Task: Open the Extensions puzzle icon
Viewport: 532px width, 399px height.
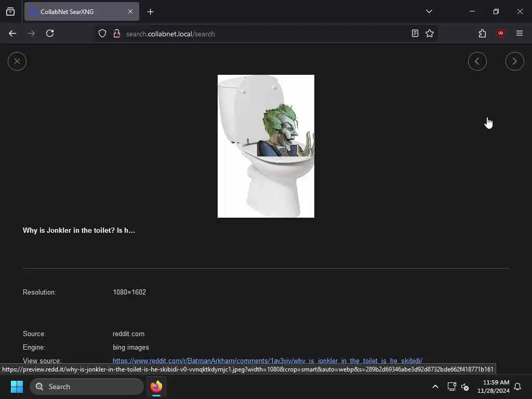Action: [482, 33]
